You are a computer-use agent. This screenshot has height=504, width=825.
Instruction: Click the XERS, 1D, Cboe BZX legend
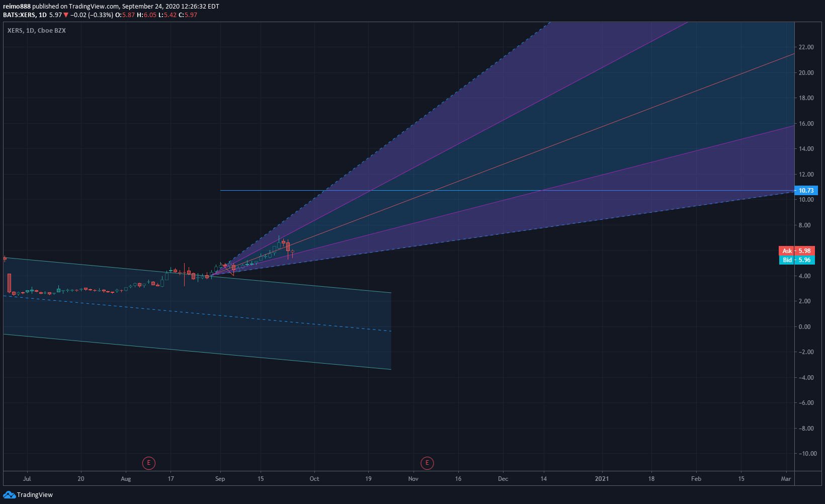pos(37,30)
